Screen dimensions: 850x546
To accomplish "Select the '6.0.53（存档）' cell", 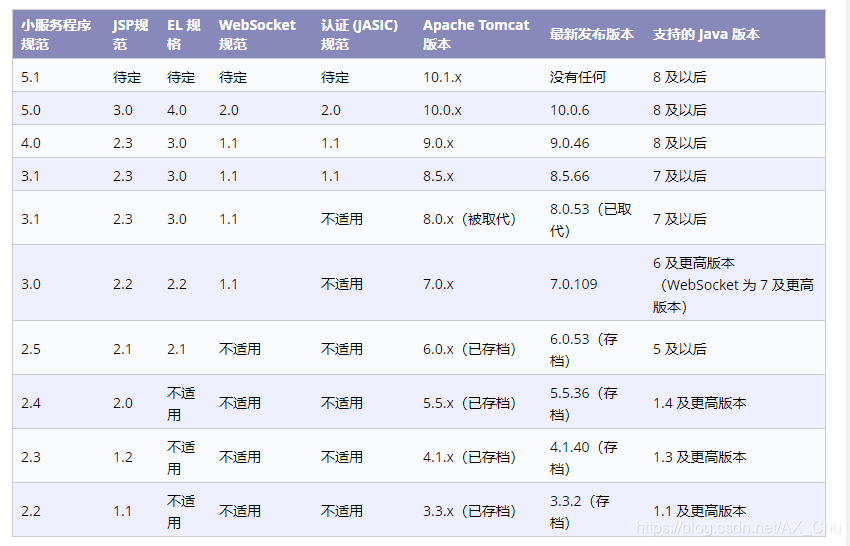I will click(583, 350).
